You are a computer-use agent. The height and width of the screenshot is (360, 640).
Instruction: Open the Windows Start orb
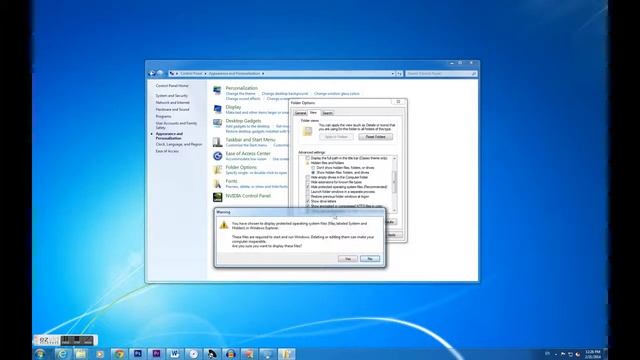(40, 353)
